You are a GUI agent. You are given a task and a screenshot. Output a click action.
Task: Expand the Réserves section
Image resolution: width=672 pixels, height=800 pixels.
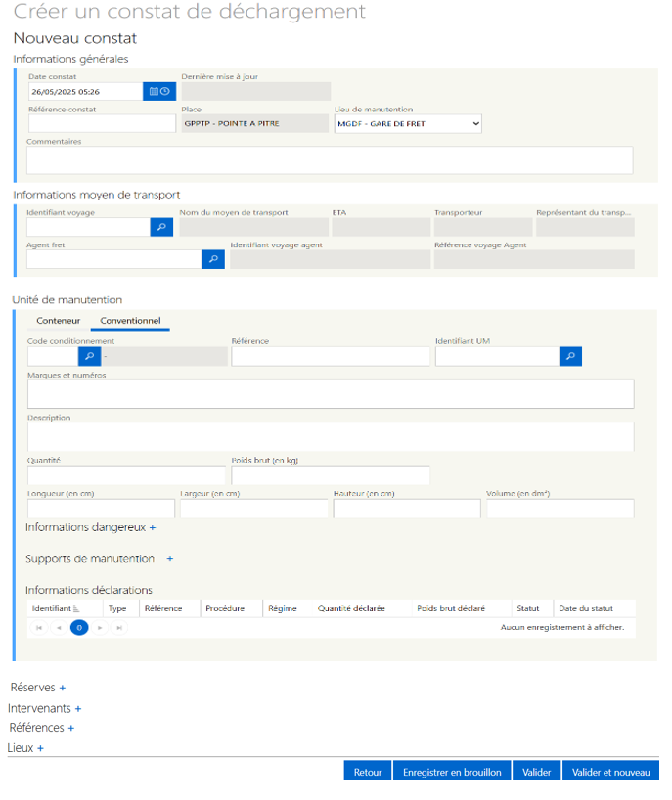[x=63, y=688]
